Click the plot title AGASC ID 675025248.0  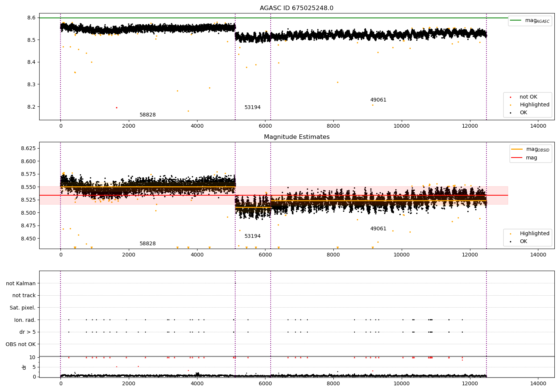click(x=296, y=8)
